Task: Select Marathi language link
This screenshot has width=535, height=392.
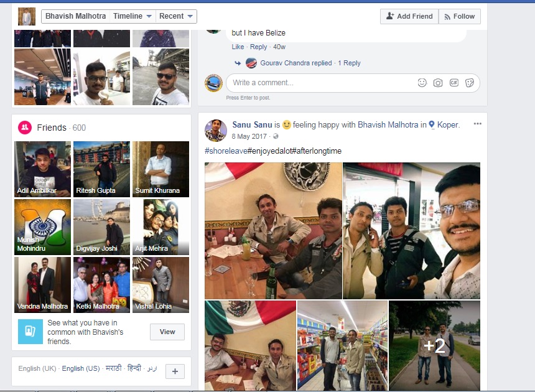Action: coord(114,368)
